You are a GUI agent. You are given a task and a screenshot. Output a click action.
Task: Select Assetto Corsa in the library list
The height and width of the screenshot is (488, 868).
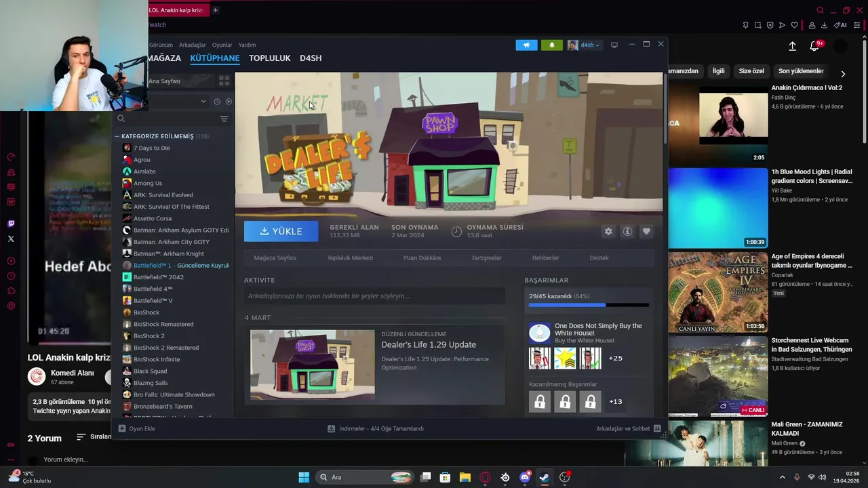(152, 218)
